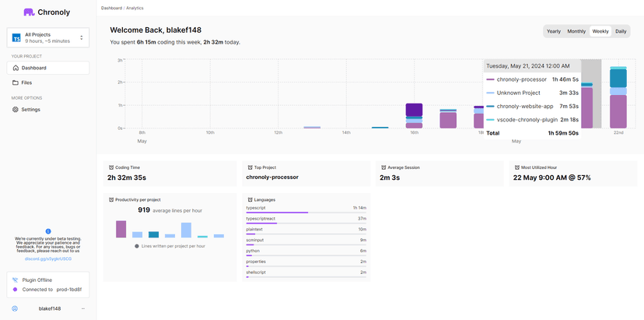Screen dimensions: 644x320
Task: Click the 16th stacked bar in the chart
Action: tap(414, 116)
